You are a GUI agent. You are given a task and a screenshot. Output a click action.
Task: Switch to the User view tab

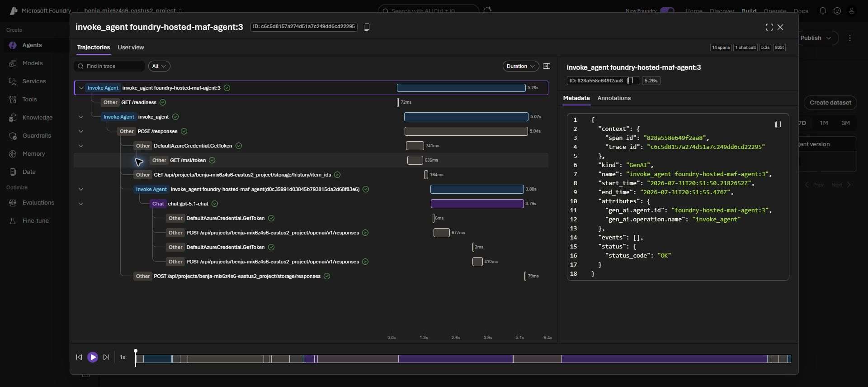tap(131, 48)
